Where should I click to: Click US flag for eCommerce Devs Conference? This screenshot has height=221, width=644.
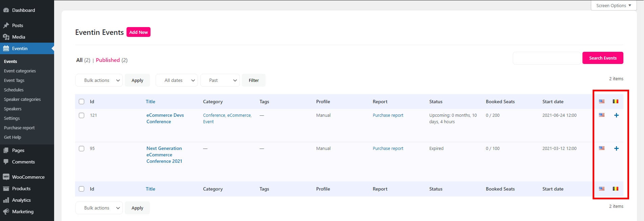point(602,115)
